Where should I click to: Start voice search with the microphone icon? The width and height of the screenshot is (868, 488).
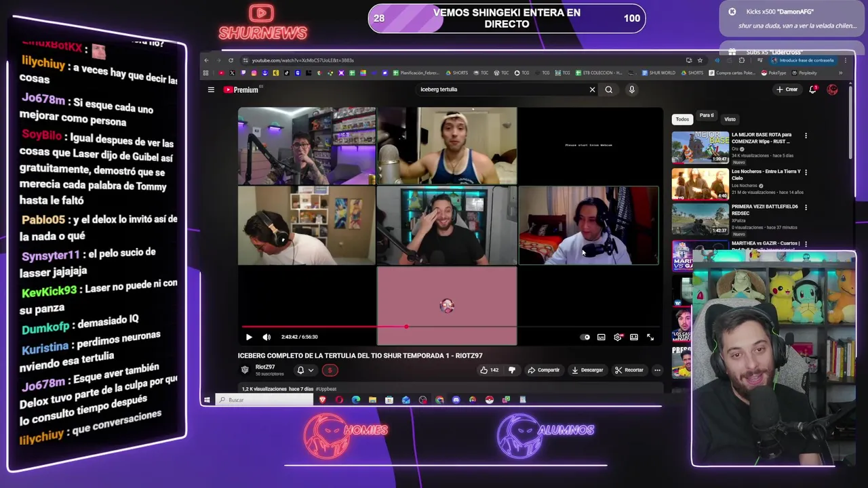(x=631, y=89)
